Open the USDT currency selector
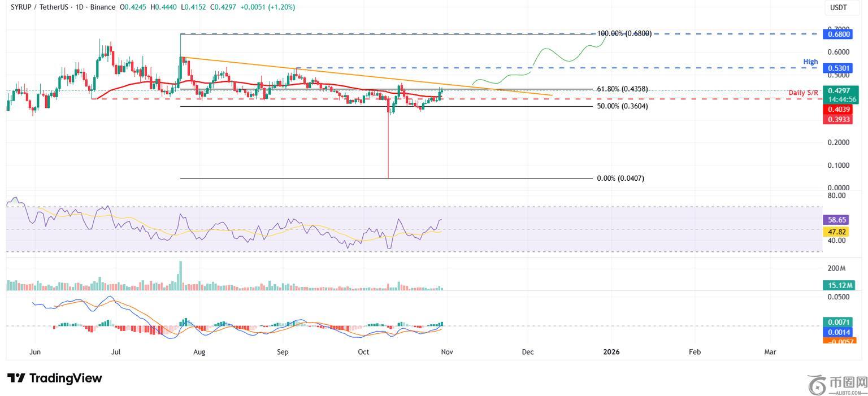 (837, 7)
